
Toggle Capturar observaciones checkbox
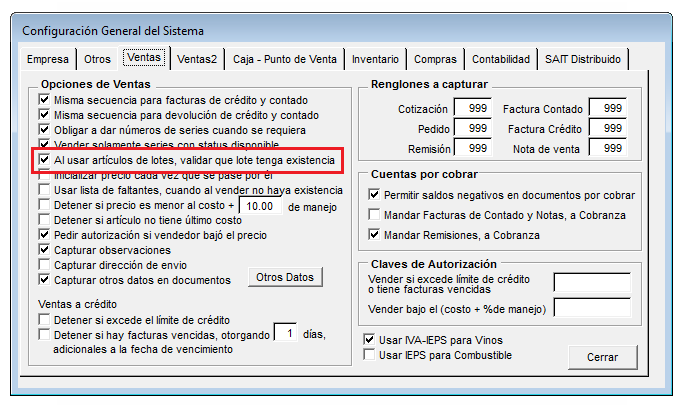(44, 250)
